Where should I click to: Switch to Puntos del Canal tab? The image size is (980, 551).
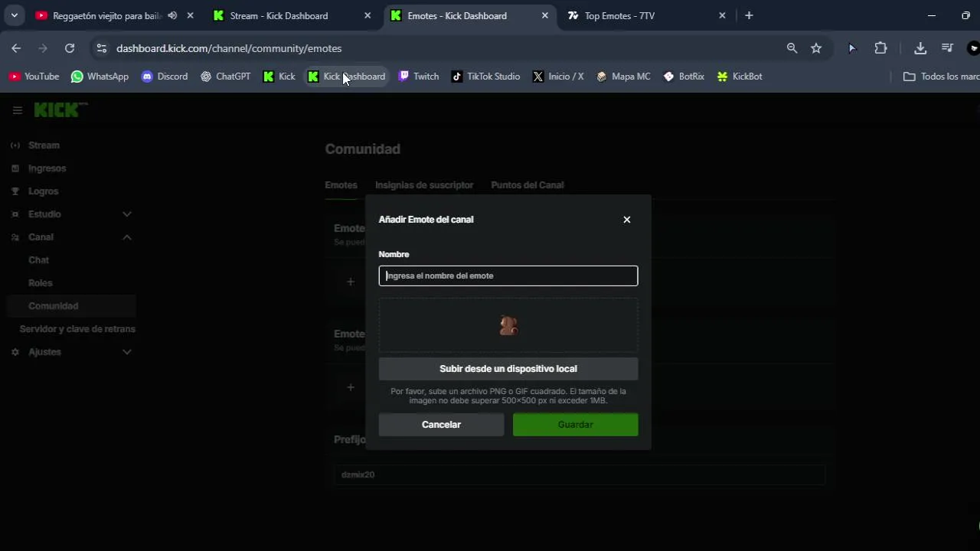[528, 185]
